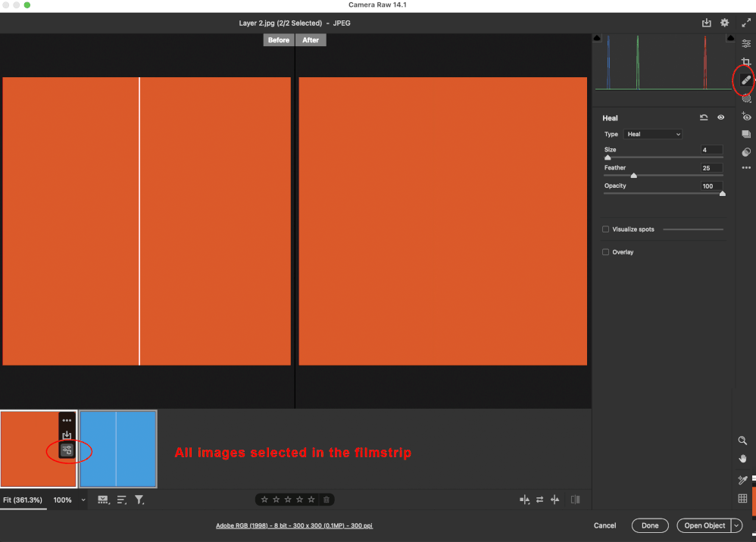The width and height of the screenshot is (756, 542).
Task: Select the blue image thumbnail in filmstrip
Action: coord(118,449)
